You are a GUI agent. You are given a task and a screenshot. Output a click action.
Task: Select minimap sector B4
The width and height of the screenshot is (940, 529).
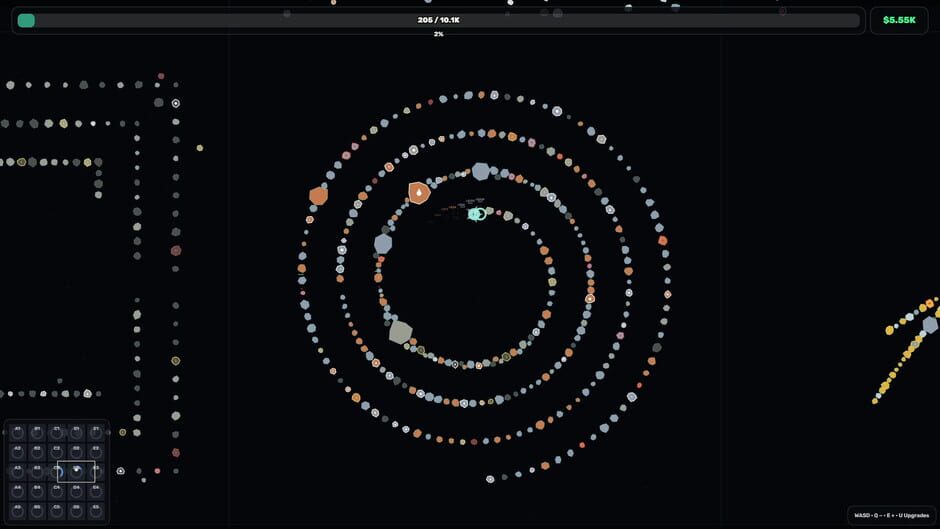coord(37,491)
